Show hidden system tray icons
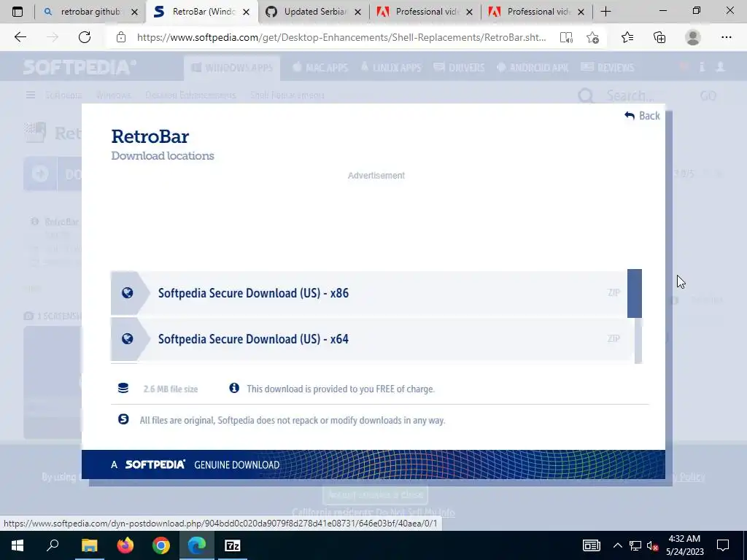Image resolution: width=747 pixels, height=560 pixels. 617,545
